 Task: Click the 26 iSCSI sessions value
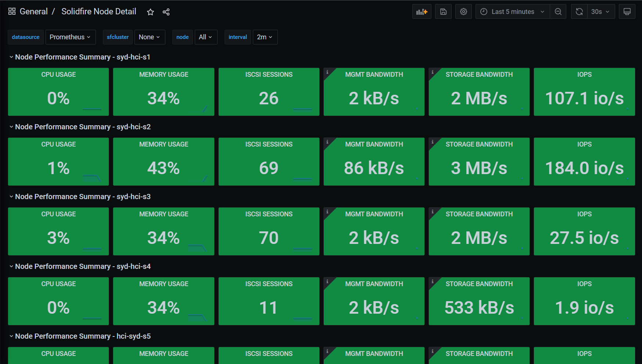(x=269, y=98)
